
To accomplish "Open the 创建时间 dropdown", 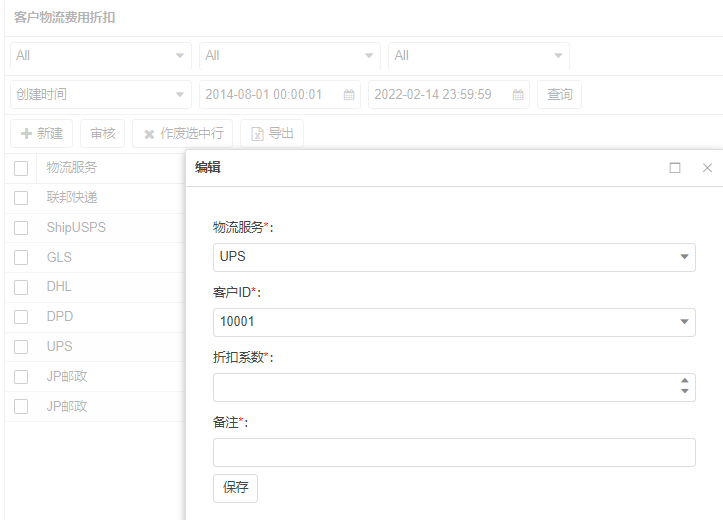I will [x=101, y=95].
